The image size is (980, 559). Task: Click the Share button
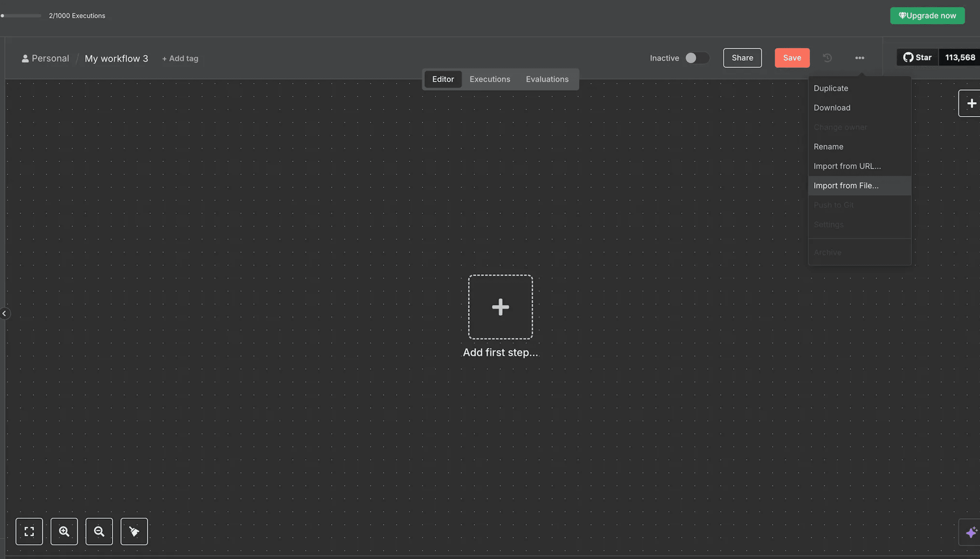[742, 58]
